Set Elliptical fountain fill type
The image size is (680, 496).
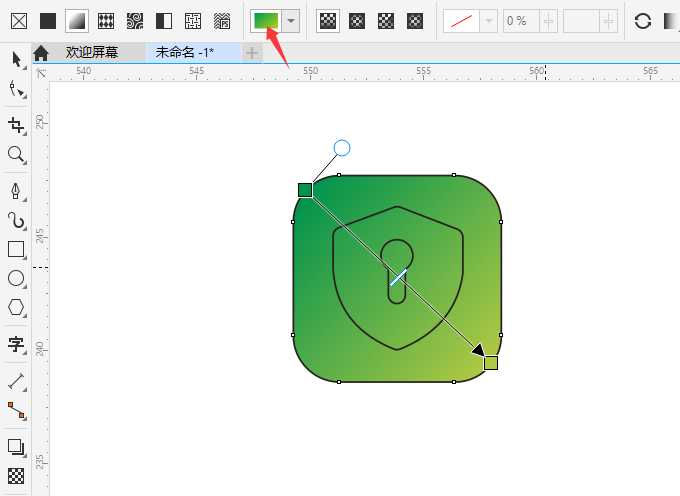(x=357, y=21)
